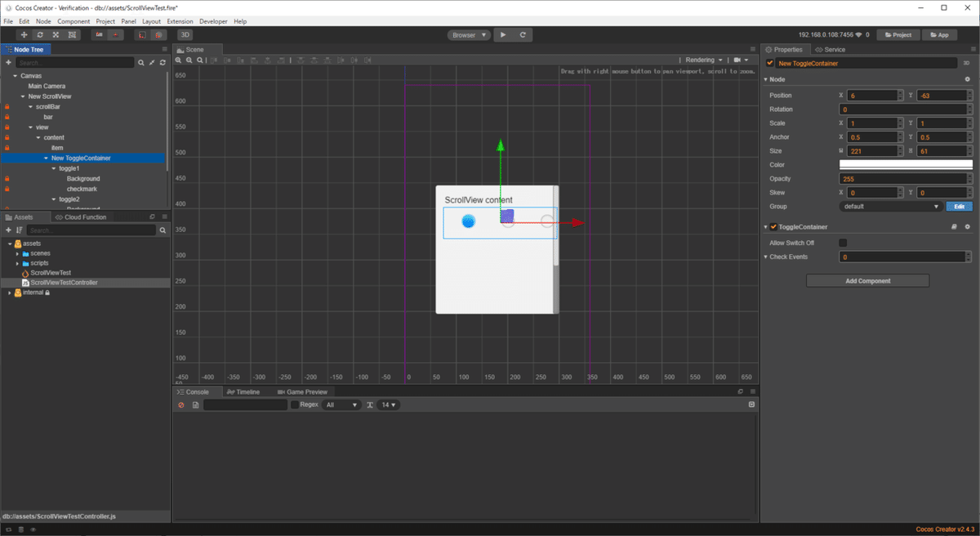Screen dimensions: 980x536
Task: Enable Allow Switch Off checkbox
Action: [843, 243]
